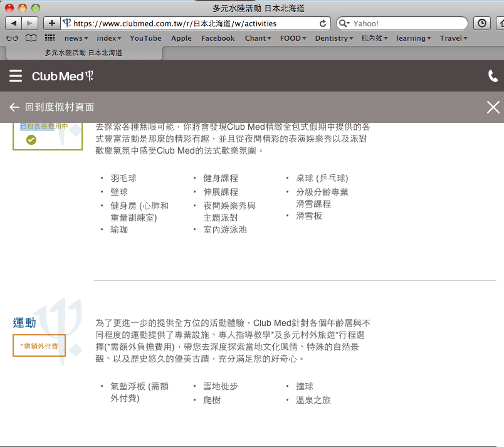Click the Club Med logo
Image resolution: width=504 pixels, height=447 pixels.
point(62,76)
